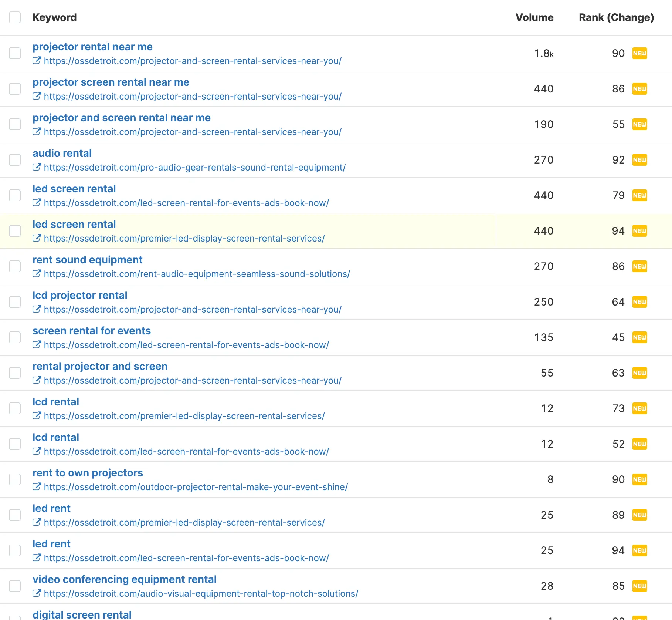Sort by the Keyword column header
Viewport: 672px width, 620px height.
55,17
